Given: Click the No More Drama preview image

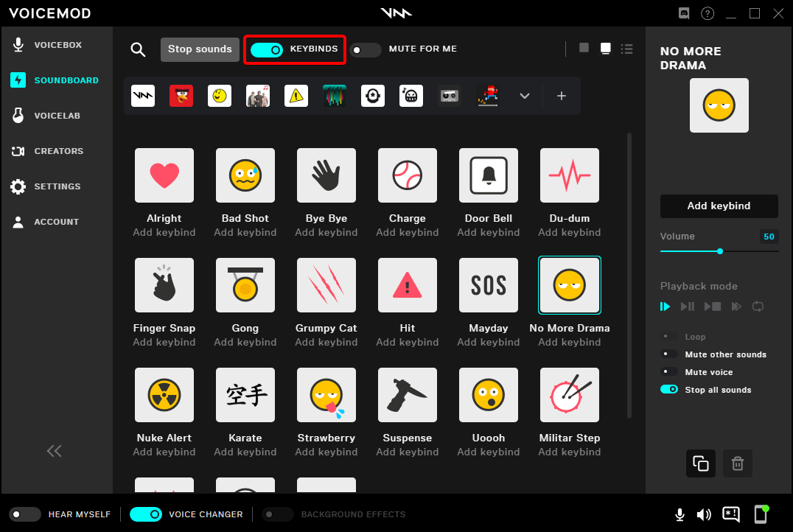Looking at the screenshot, I should [719, 105].
